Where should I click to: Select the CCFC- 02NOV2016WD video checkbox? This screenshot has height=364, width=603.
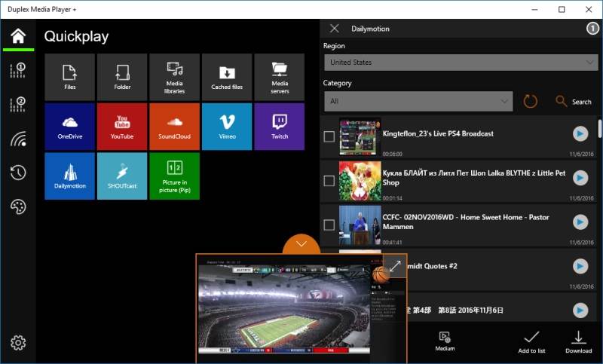(329, 225)
